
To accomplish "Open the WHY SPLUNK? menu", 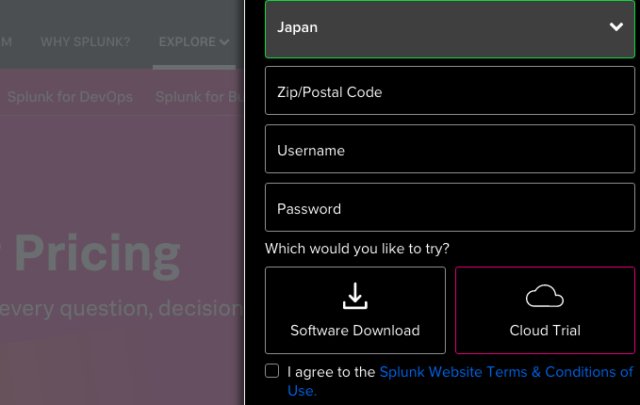I will [86, 42].
